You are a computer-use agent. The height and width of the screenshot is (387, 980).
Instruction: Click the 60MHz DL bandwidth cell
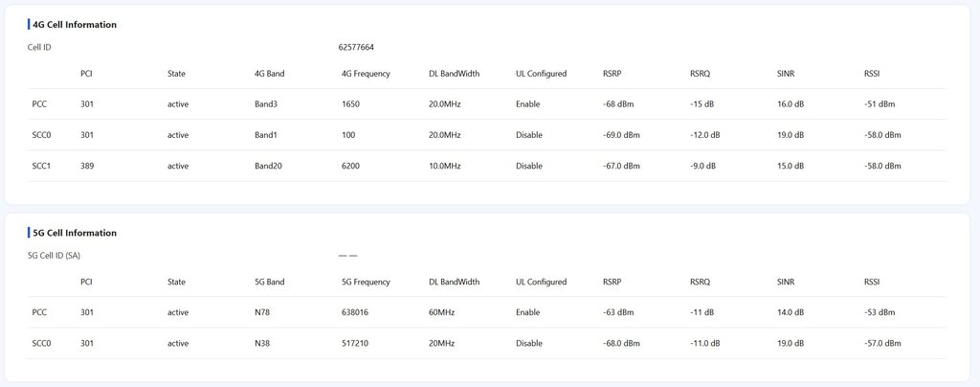(443, 312)
